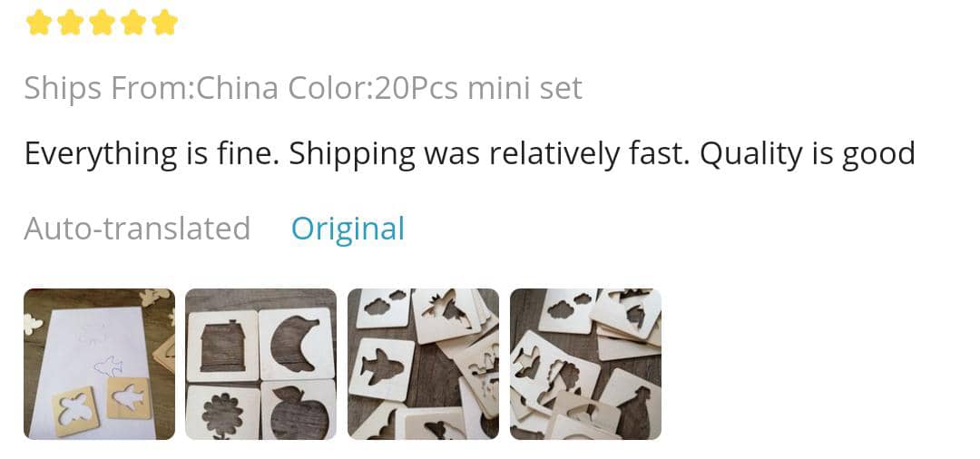Viewport: 980px width, 459px height.
Task: Click the Color:20Pcs mini set text
Action: (435, 88)
